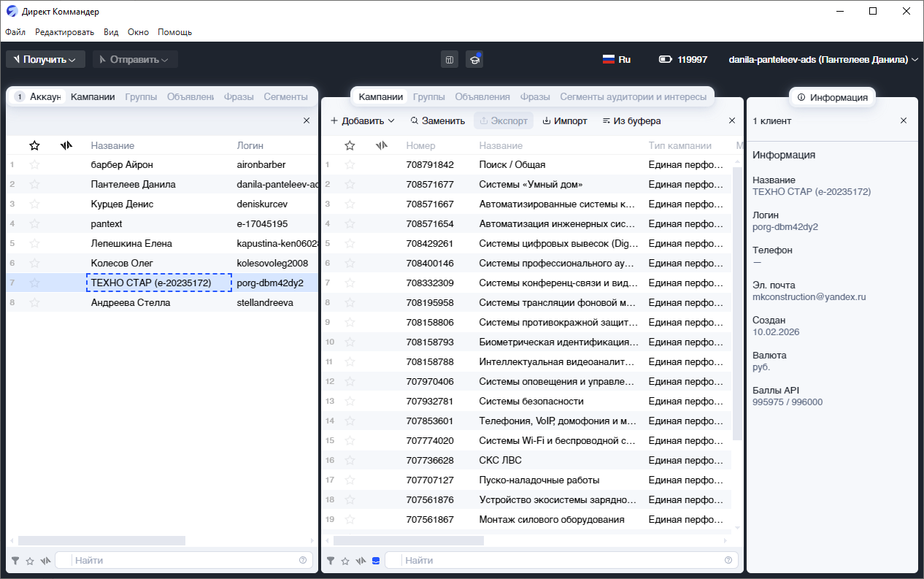Star the Пуско-наладочные работы campaign
The image size is (924, 579).
pyautogui.click(x=350, y=480)
